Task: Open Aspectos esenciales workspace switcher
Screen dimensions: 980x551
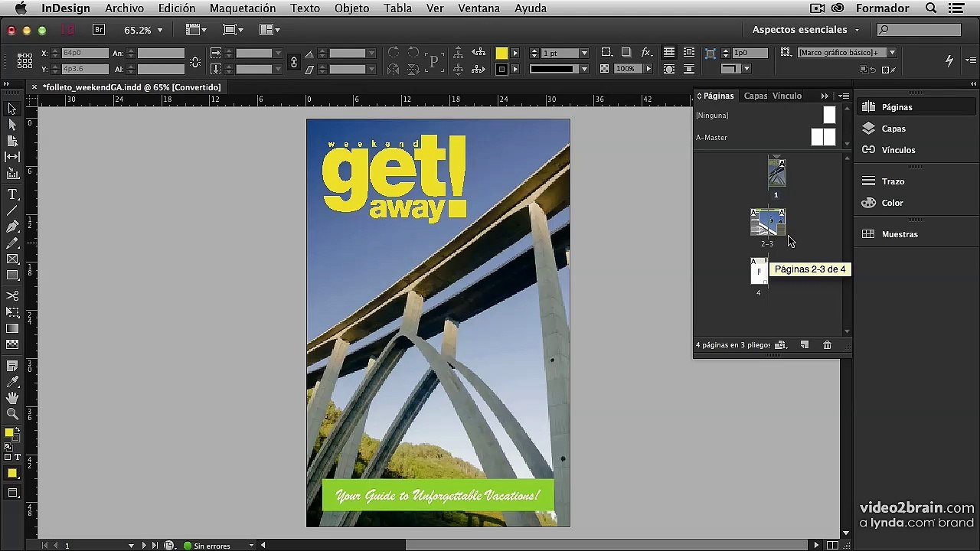Action: 805,30
